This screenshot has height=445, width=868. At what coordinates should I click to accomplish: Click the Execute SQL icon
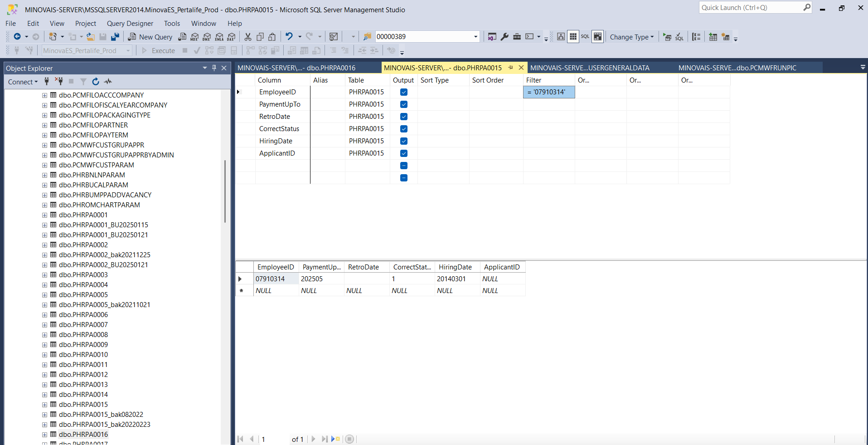667,37
